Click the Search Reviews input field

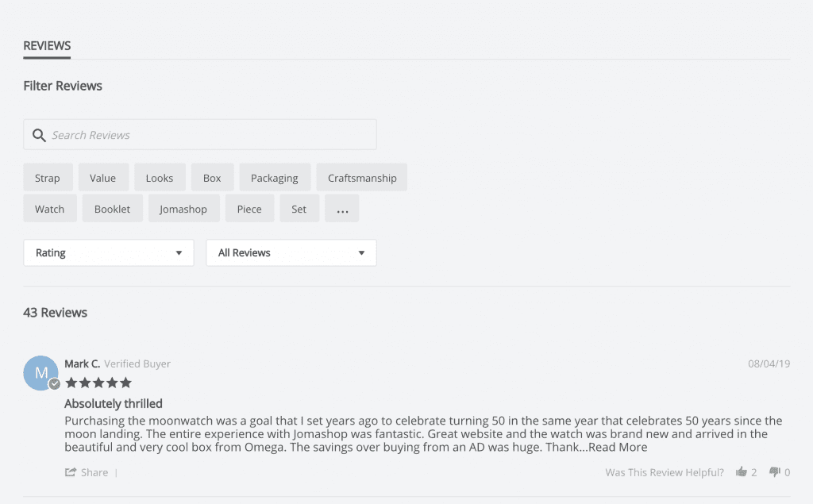[x=199, y=135]
